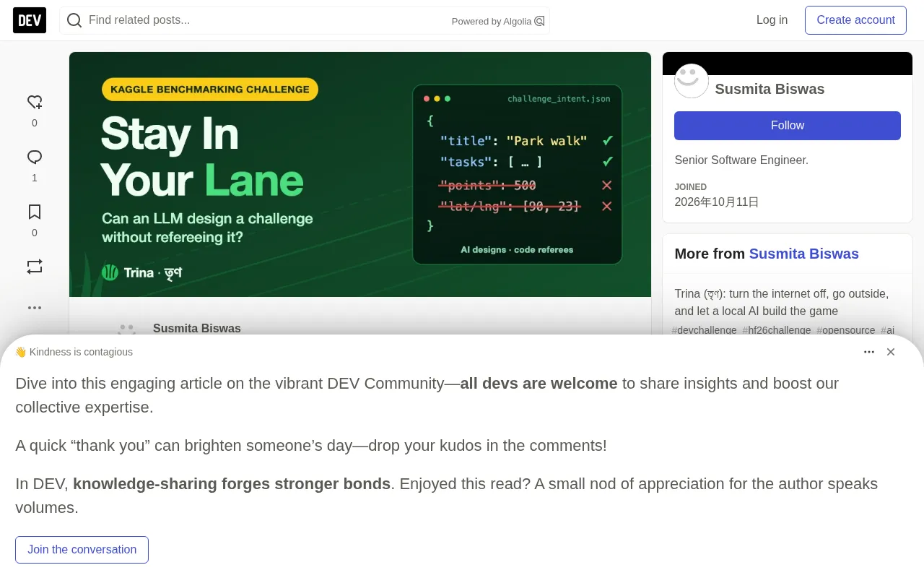Click Join the conversation button

tap(82, 550)
